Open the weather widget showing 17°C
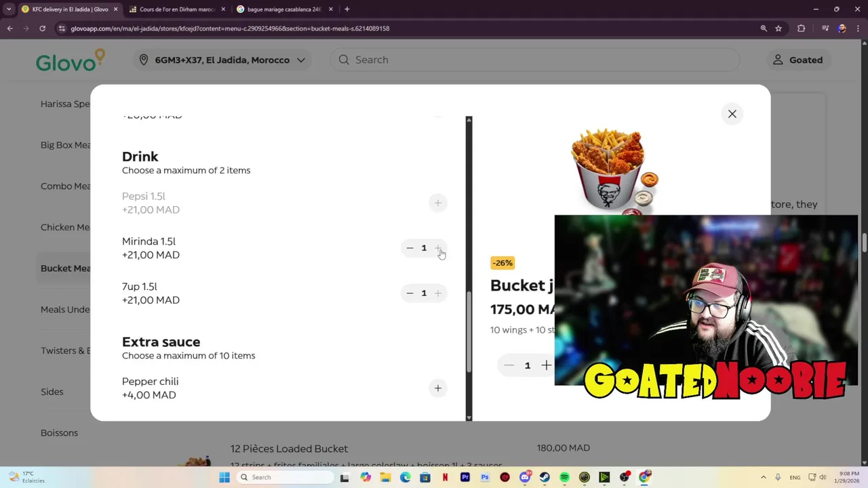 tap(26, 477)
